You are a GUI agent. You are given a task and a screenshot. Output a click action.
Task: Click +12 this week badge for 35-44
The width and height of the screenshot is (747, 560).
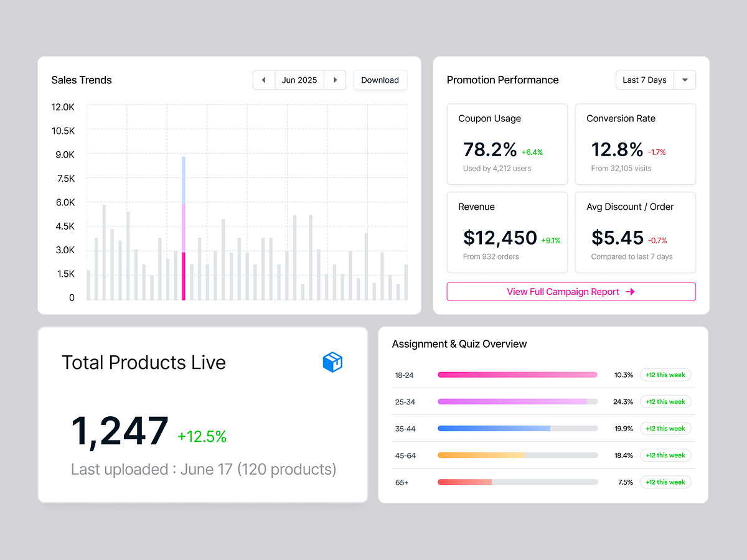click(665, 429)
